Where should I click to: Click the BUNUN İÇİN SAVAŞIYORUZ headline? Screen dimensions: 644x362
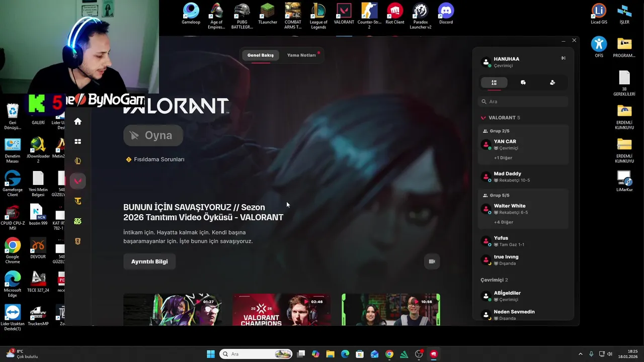(203, 212)
